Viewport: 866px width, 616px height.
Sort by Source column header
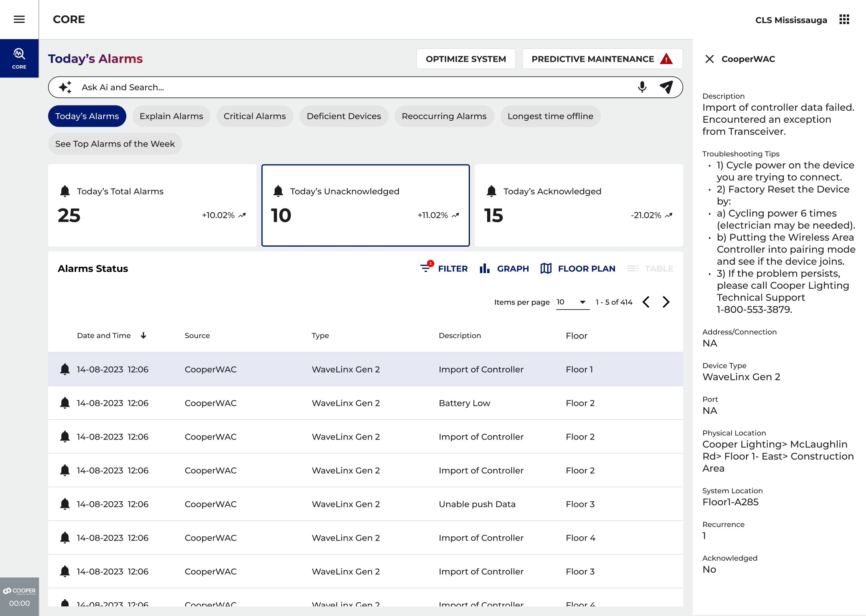point(197,335)
